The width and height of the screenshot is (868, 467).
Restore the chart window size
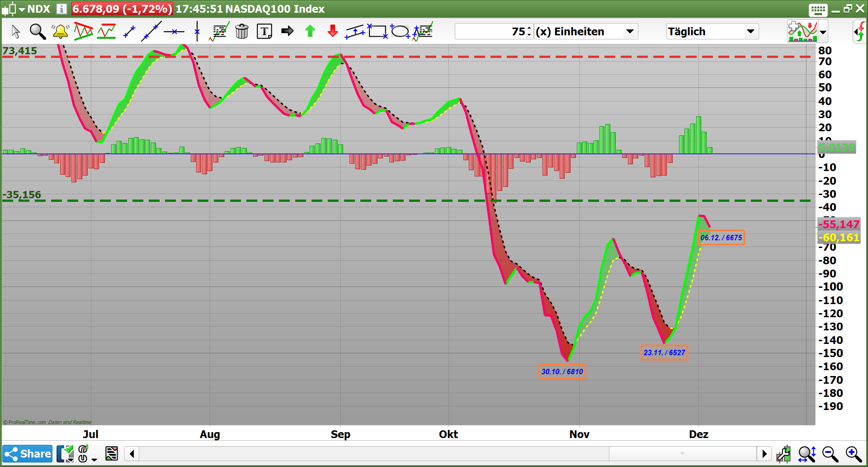848,9
